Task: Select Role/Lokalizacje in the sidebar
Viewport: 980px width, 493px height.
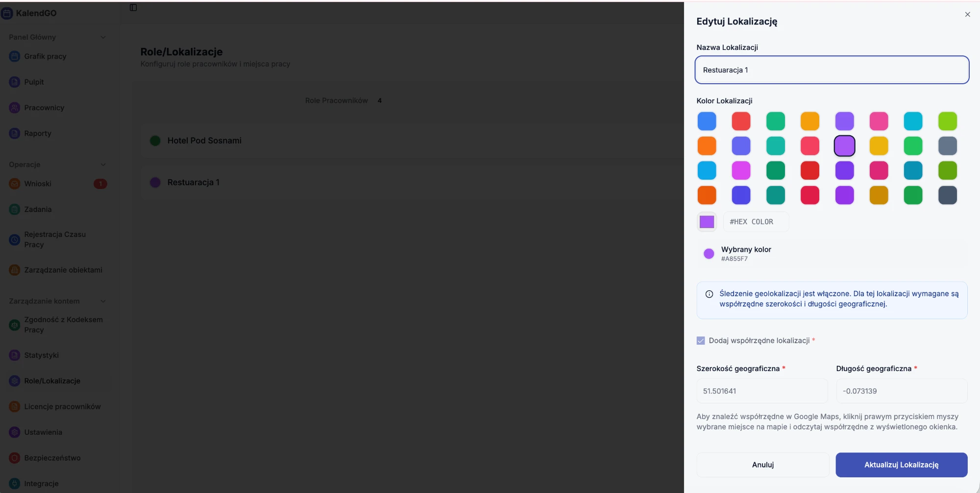Action: coord(58,381)
